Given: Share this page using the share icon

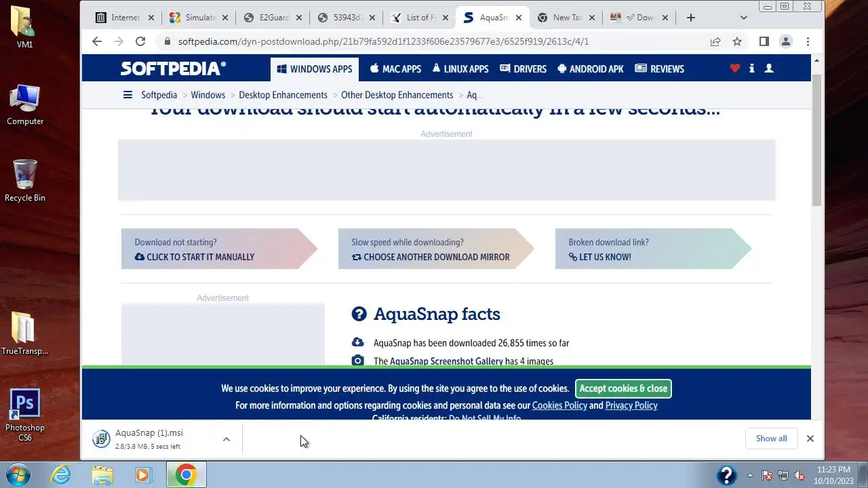Looking at the screenshot, I should (715, 41).
